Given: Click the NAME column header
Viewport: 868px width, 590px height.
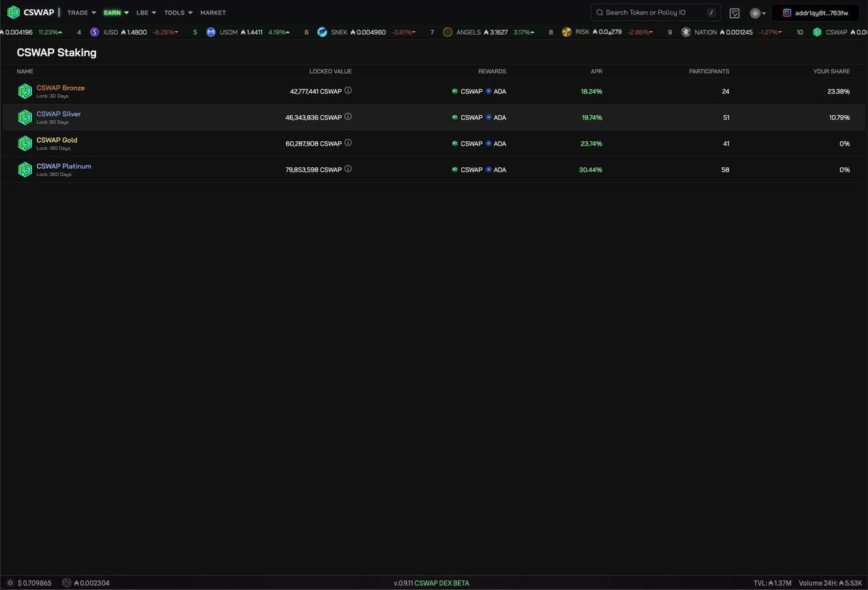Looking at the screenshot, I should tap(25, 72).
